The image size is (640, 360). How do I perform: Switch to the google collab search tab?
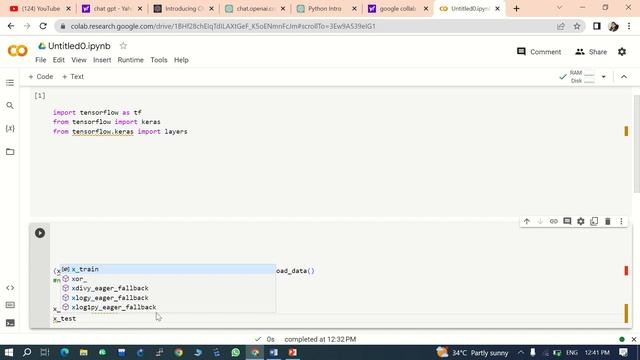click(x=399, y=9)
